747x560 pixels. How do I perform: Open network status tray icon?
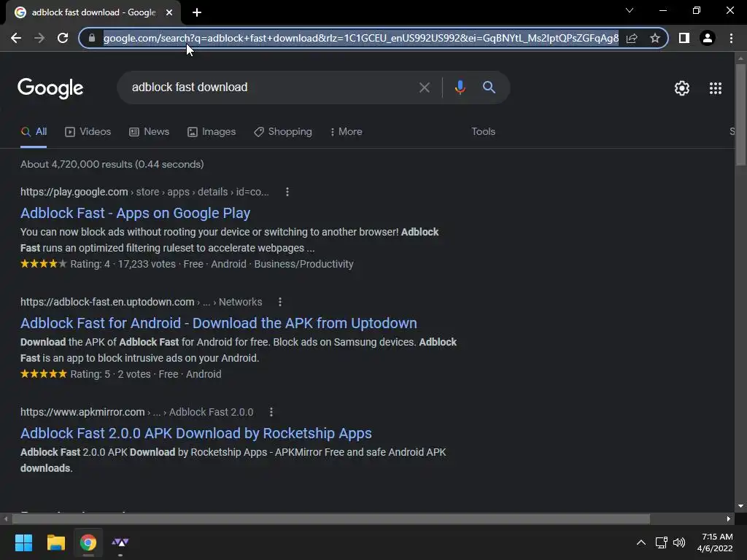tap(661, 542)
